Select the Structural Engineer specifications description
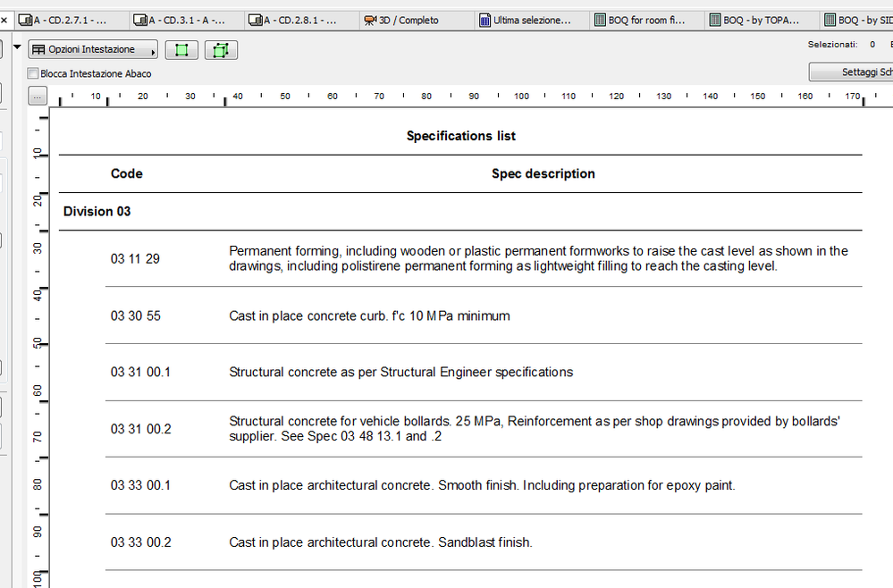The width and height of the screenshot is (893, 588). pos(401,373)
